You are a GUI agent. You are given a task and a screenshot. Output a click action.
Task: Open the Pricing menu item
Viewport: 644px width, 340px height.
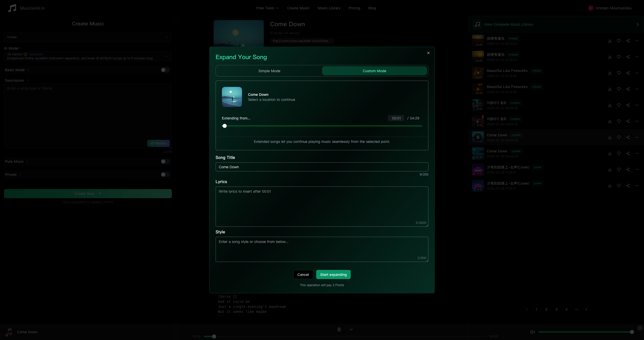click(354, 8)
